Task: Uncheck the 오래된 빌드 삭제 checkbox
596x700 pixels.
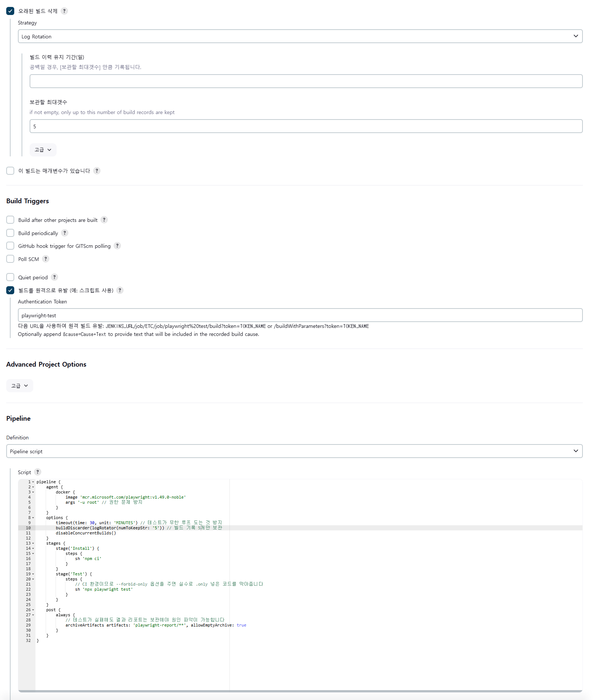Action: [10, 11]
